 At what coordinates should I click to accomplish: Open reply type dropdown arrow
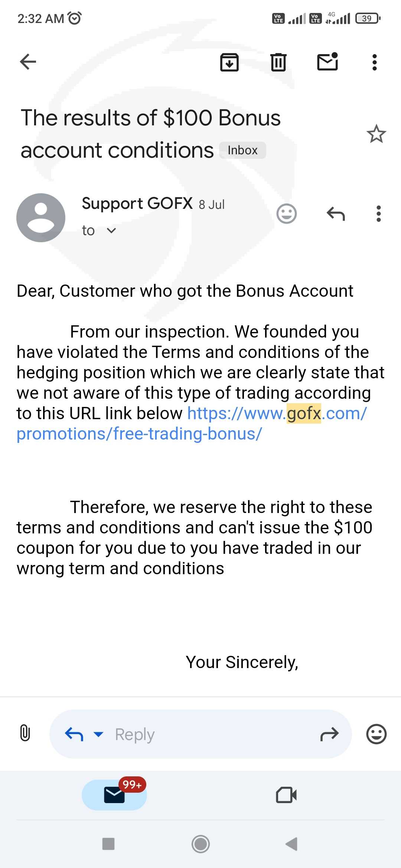pyautogui.click(x=98, y=734)
